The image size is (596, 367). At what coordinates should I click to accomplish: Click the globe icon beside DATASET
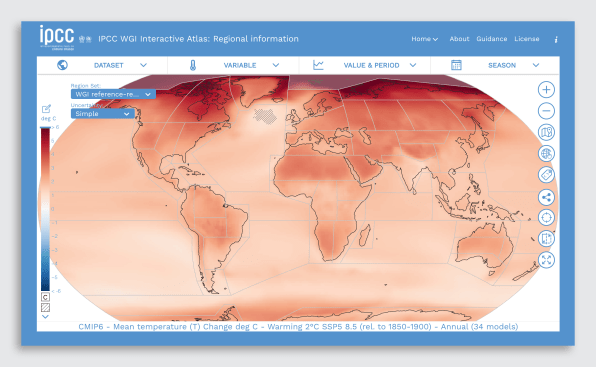tap(62, 65)
